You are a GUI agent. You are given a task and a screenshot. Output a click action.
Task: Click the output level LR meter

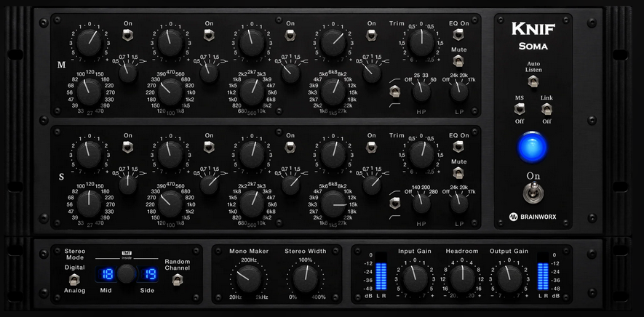click(x=543, y=271)
